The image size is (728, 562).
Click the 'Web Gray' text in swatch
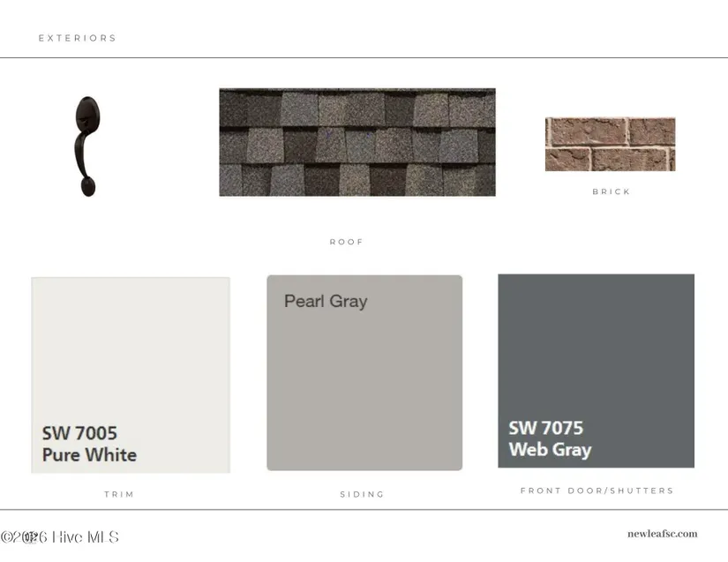550,450
